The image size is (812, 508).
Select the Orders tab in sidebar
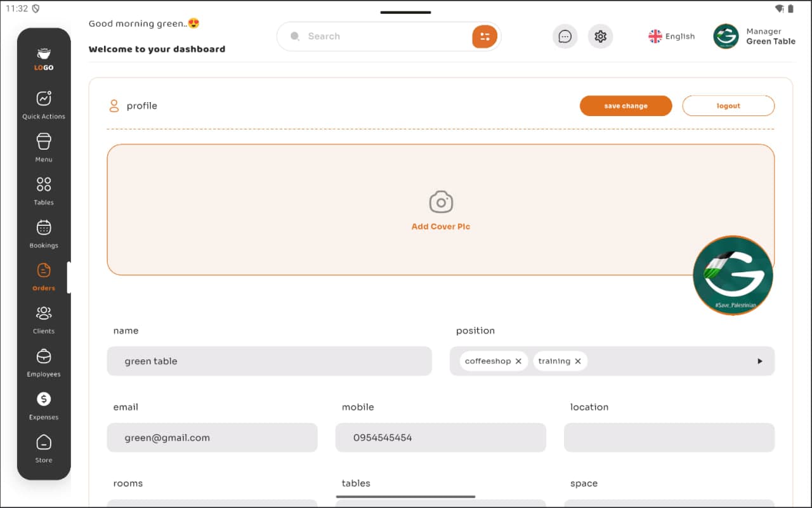click(x=44, y=277)
